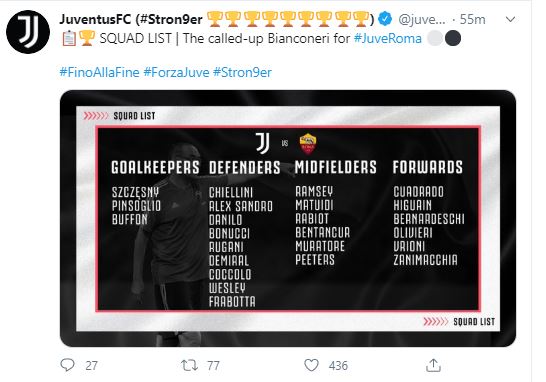The height and width of the screenshot is (382, 546).
Task: Click the 77 retweets count
Action: coord(213,366)
